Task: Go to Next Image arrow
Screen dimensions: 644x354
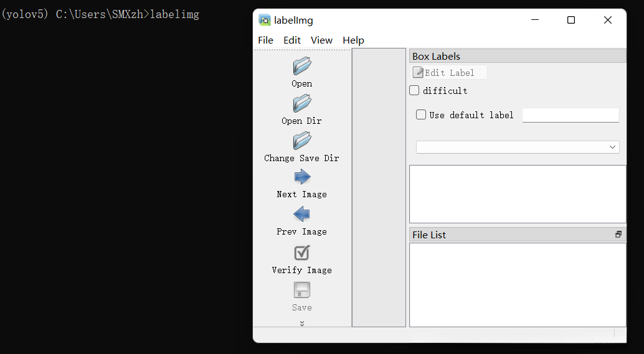Action: tap(302, 177)
